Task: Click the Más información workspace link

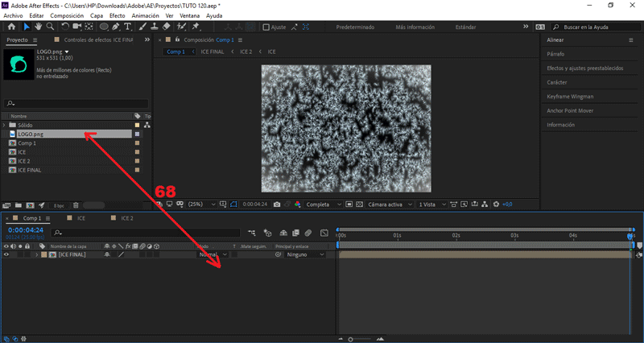Action: tap(415, 27)
